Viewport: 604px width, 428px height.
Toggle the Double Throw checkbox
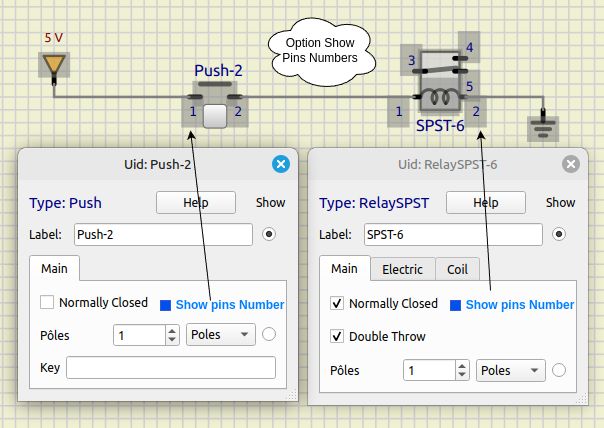point(337,336)
